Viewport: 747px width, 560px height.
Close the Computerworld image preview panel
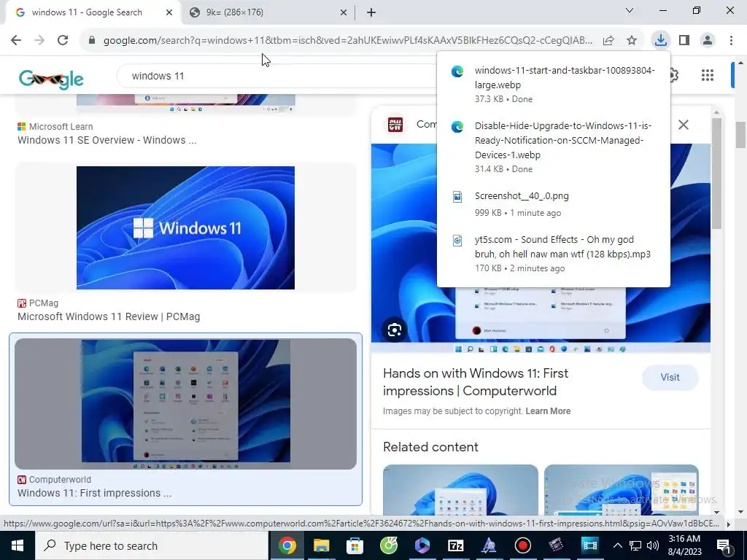pyautogui.click(x=683, y=125)
